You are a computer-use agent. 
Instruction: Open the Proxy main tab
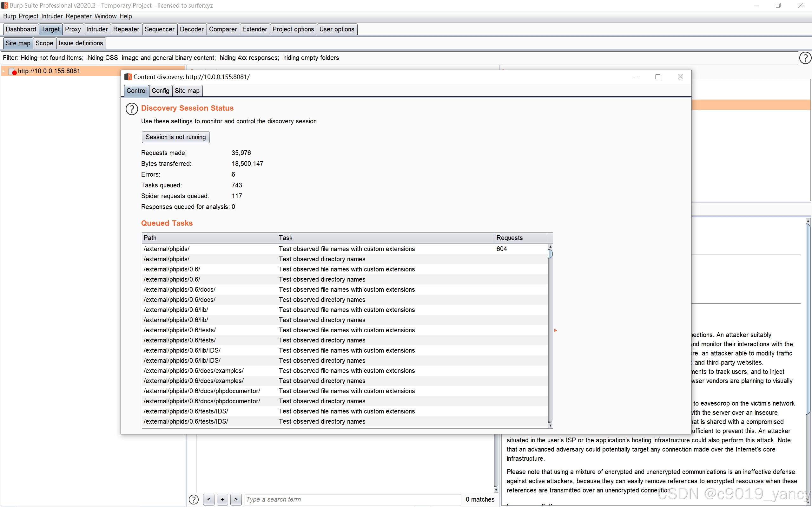[72, 29]
